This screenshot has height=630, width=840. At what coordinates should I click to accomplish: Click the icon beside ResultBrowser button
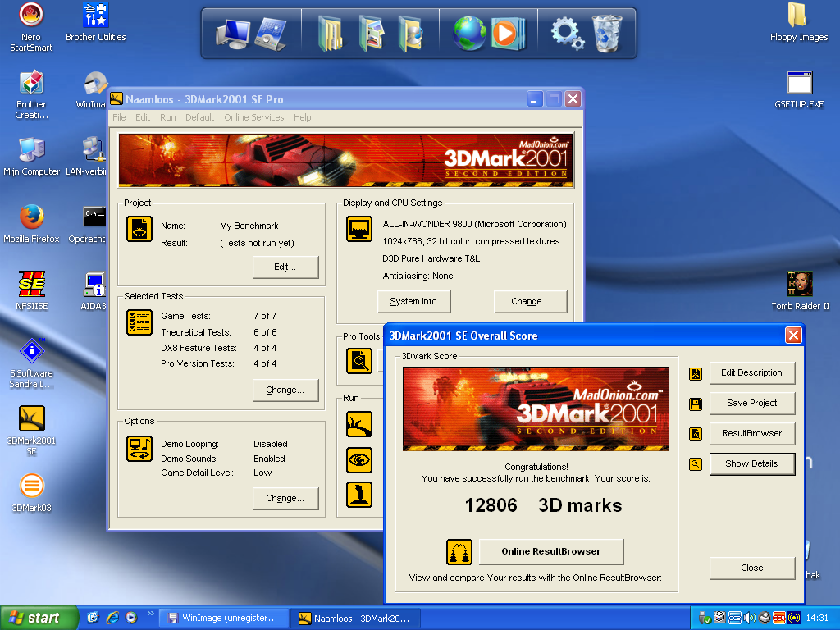click(x=696, y=434)
